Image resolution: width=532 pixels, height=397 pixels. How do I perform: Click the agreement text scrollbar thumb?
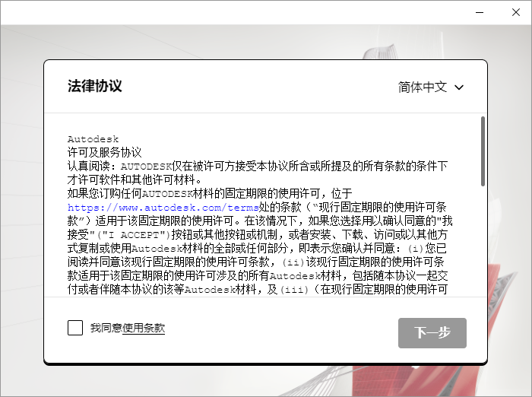[483, 151]
